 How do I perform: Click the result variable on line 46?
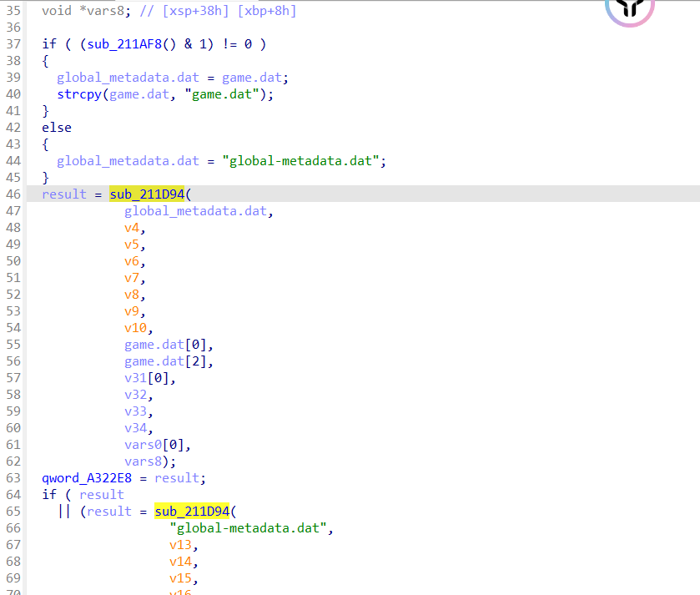64,194
